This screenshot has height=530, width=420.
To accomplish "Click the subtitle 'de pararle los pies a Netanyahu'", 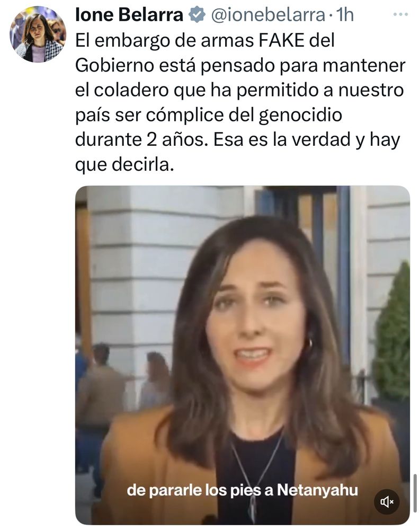I will point(242,490).
